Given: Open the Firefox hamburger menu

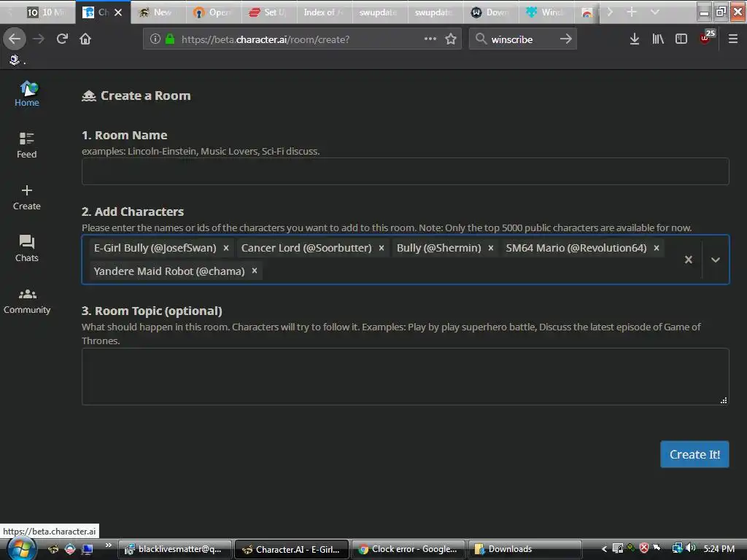Looking at the screenshot, I should point(733,39).
